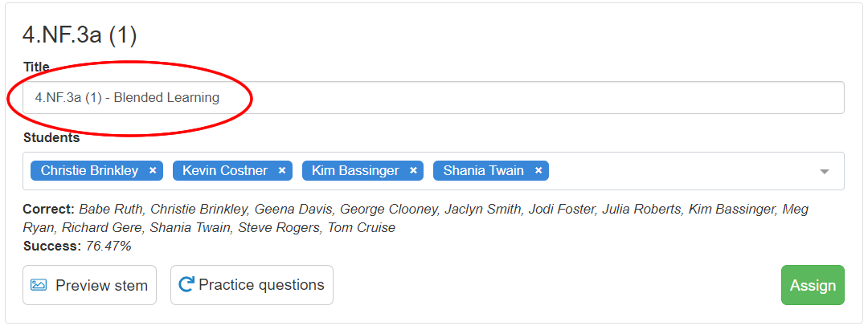Open the Preview stem button
This screenshot has width=868, height=326.
pos(89,285)
